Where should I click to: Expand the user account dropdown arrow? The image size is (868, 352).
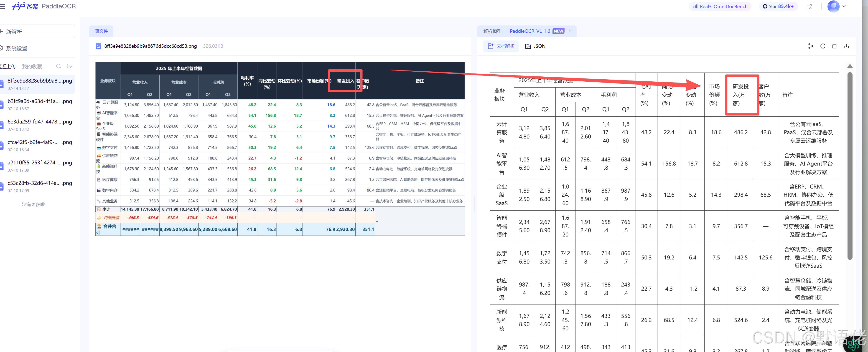(844, 6)
